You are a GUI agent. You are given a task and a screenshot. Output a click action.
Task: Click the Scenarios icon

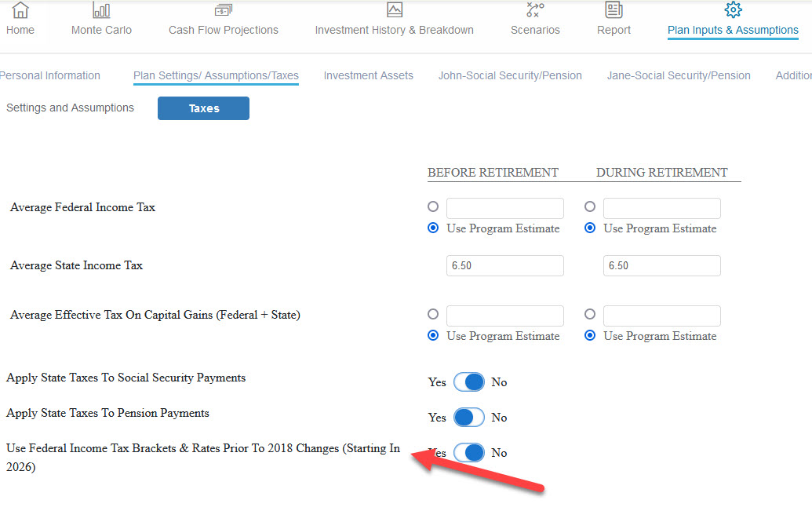[535, 10]
